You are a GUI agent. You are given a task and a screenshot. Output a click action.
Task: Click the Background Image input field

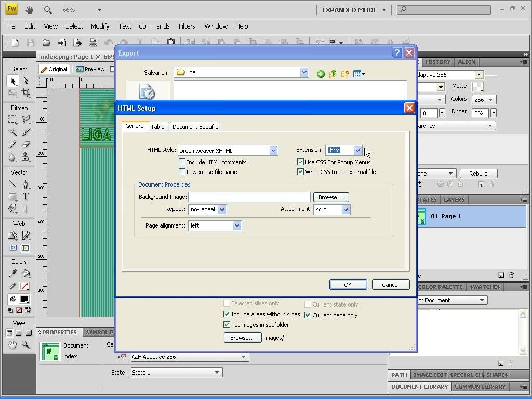249,197
